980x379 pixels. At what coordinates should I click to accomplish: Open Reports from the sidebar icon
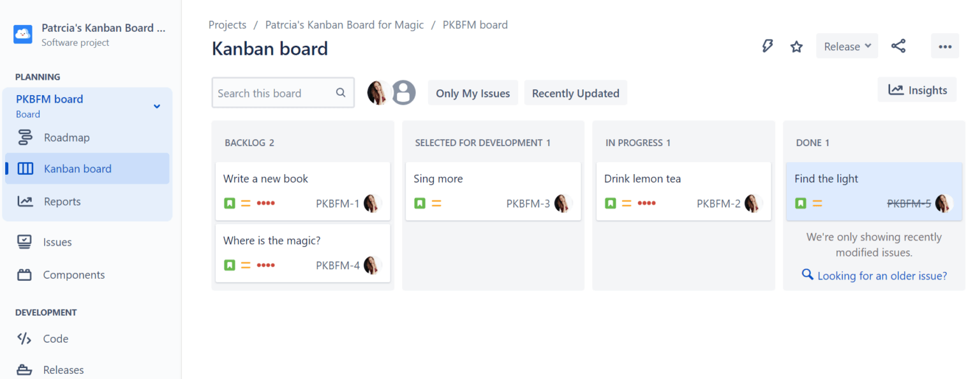[x=26, y=201]
